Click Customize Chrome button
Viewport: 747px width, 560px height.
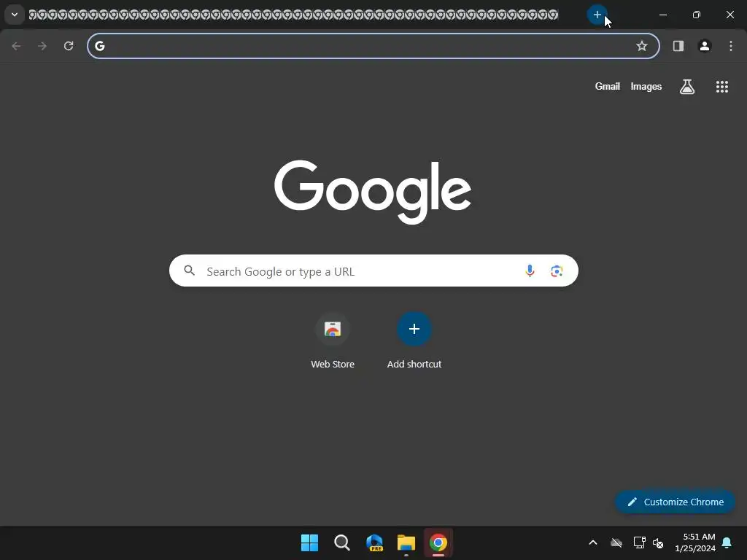pos(675,502)
